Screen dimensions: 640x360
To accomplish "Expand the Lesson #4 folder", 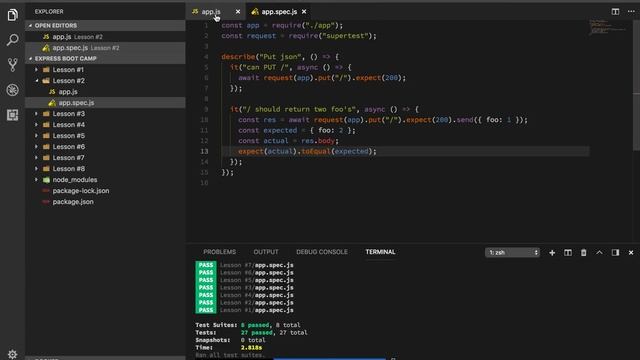I will tap(105, 124).
